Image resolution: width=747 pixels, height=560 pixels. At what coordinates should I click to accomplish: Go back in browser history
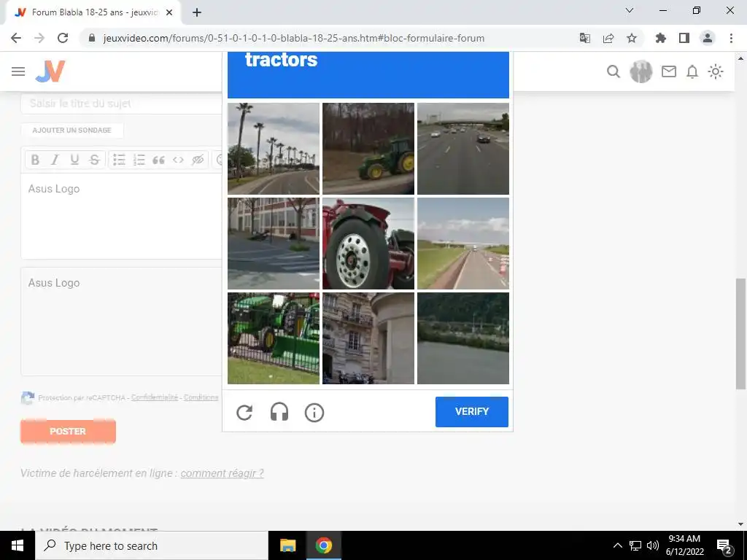pos(16,38)
